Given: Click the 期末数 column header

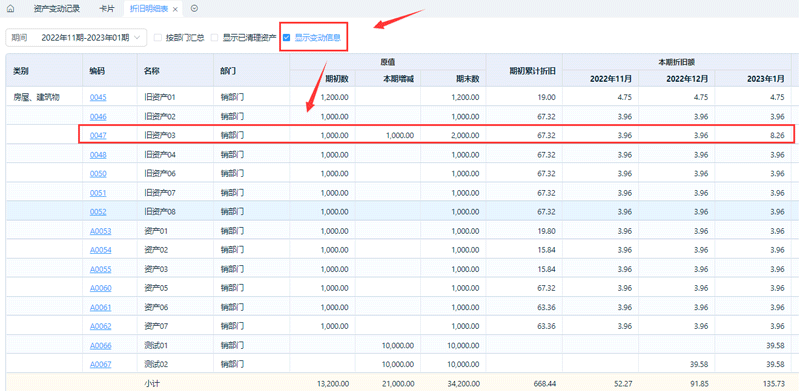Looking at the screenshot, I should point(454,79).
